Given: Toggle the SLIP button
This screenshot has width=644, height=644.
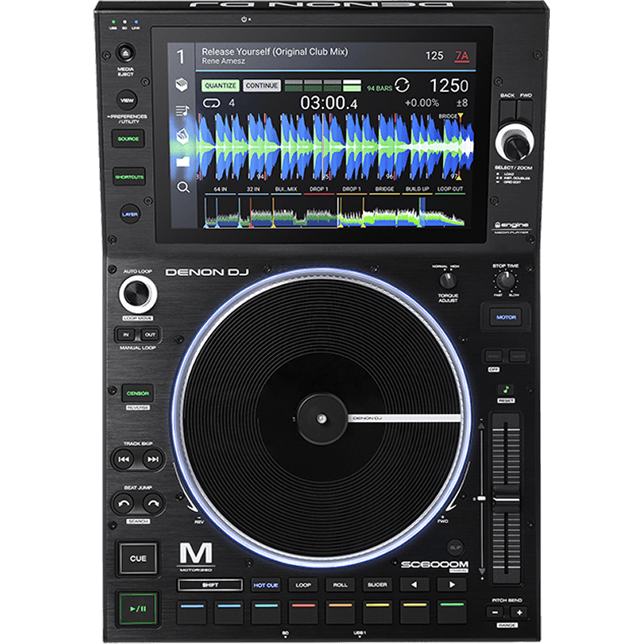Looking at the screenshot, I should (x=456, y=547).
